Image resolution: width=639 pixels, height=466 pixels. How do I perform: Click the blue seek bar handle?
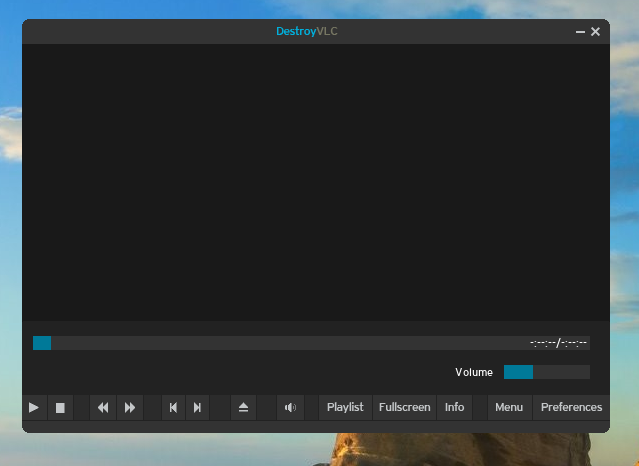(42, 343)
